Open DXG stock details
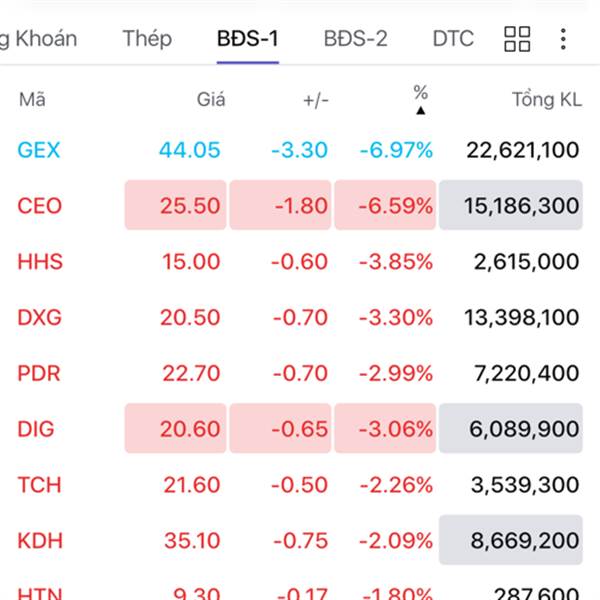 point(39,318)
